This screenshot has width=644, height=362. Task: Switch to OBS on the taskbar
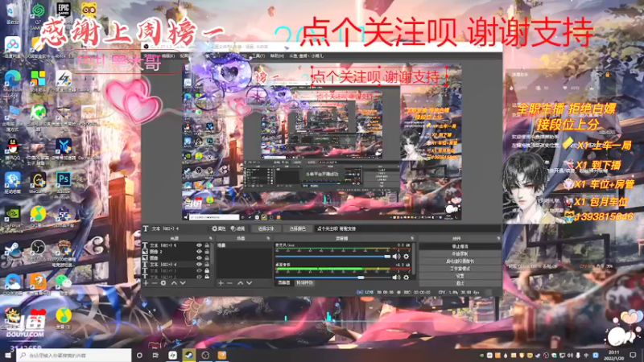tap(205, 355)
